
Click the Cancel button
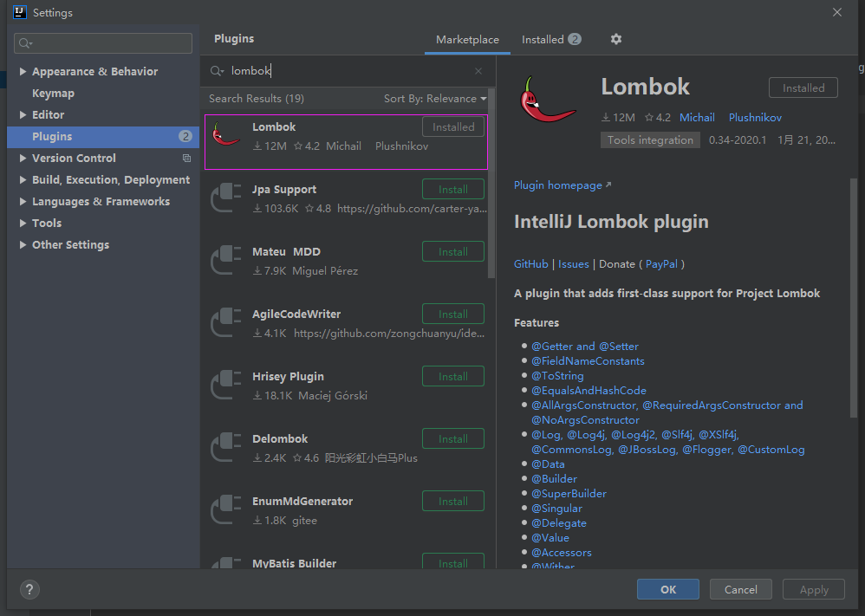(740, 589)
